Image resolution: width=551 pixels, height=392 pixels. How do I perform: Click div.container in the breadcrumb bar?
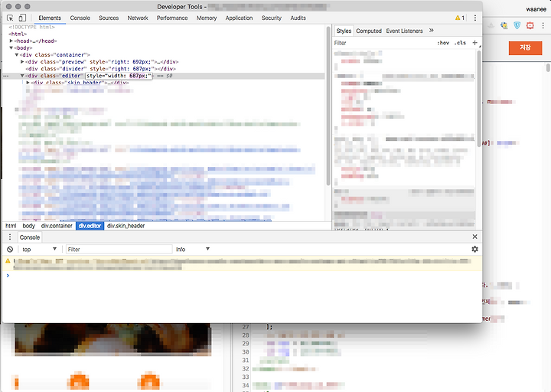(x=57, y=226)
